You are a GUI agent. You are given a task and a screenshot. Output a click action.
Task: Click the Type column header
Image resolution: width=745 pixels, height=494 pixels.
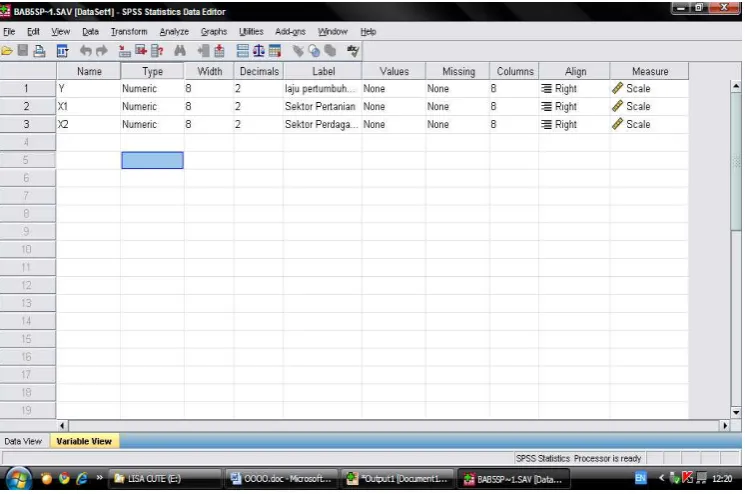(152, 71)
